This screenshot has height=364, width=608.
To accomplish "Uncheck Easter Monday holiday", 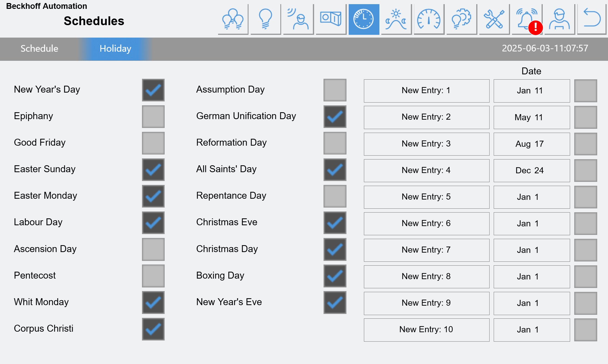I will pos(153,196).
